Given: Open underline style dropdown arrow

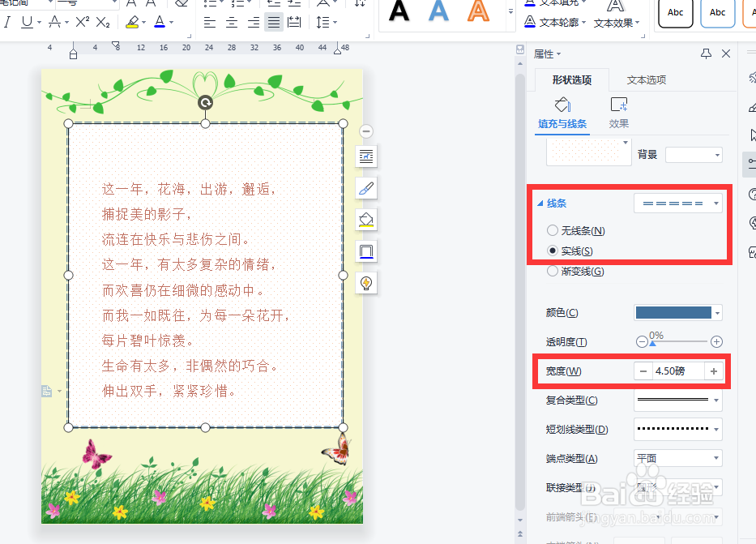Looking at the screenshot, I should coord(39,22).
